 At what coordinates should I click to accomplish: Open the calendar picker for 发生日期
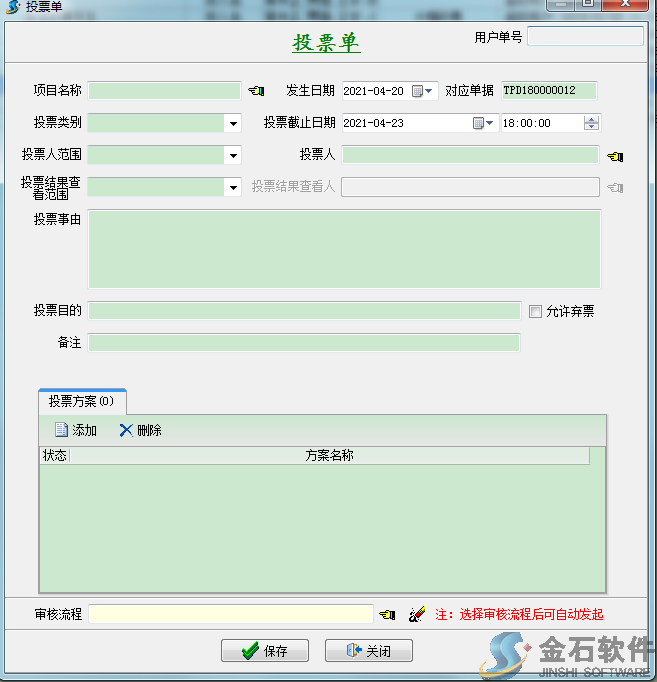pyautogui.click(x=422, y=91)
